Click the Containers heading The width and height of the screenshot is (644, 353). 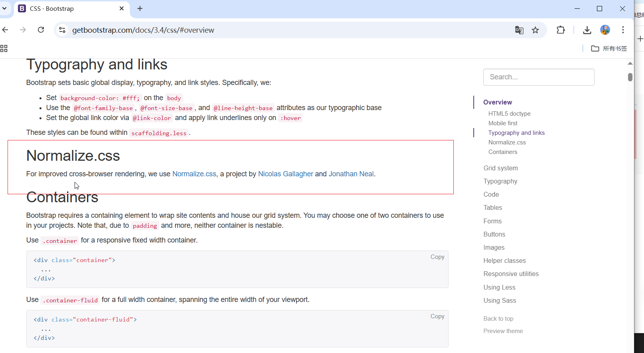pyautogui.click(x=62, y=197)
